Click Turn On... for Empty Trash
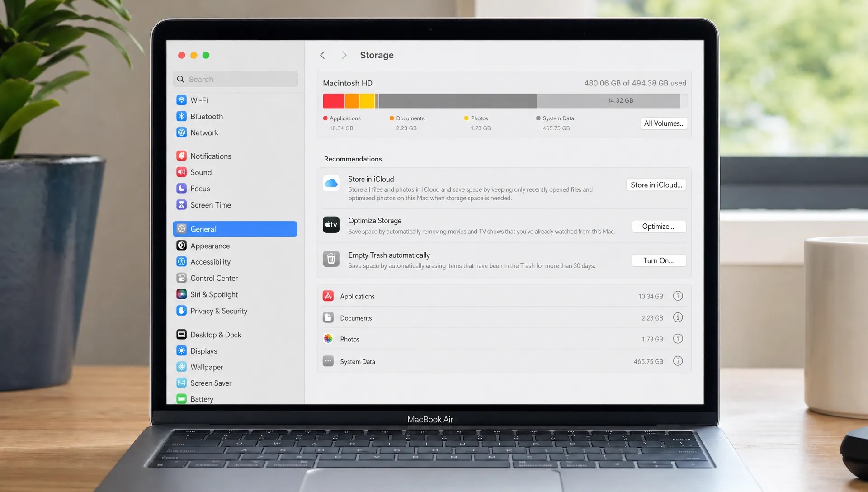Image resolution: width=868 pixels, height=492 pixels. (x=658, y=261)
